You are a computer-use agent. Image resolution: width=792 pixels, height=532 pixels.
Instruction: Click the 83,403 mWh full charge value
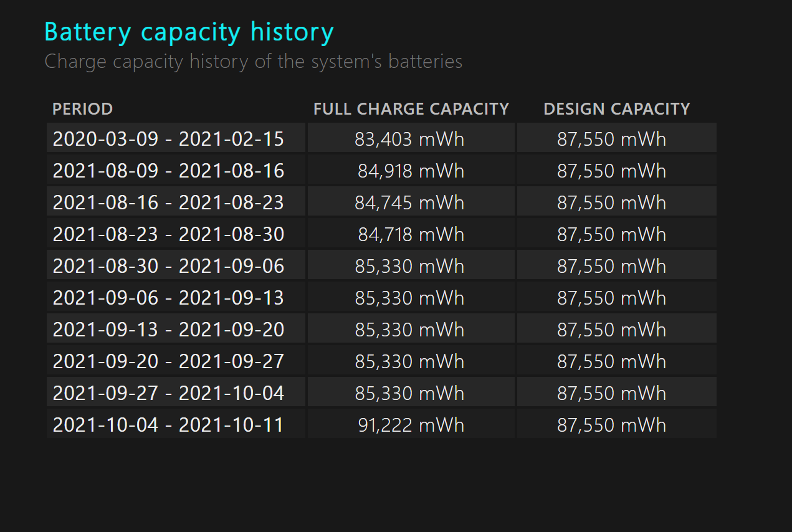point(409,139)
